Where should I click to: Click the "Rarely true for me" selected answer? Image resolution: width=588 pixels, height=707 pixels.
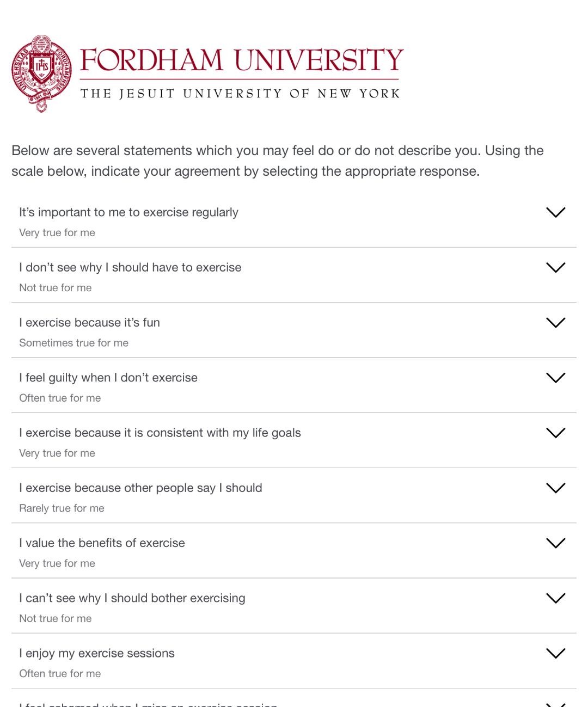click(62, 508)
